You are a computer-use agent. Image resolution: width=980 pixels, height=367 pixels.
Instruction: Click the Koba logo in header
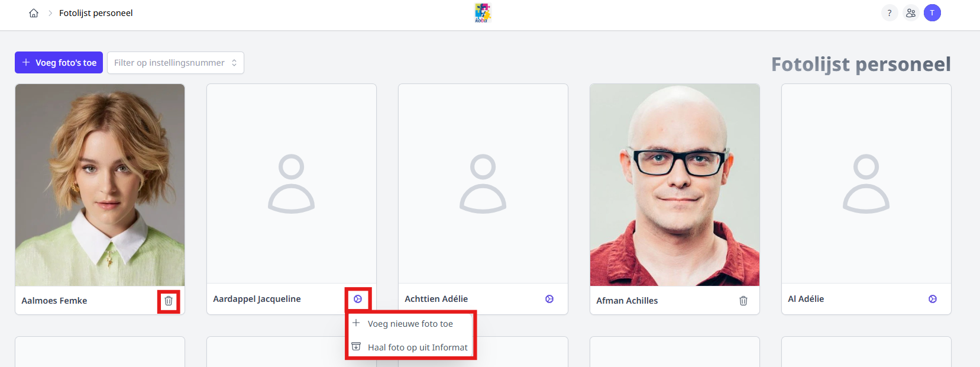coord(483,13)
